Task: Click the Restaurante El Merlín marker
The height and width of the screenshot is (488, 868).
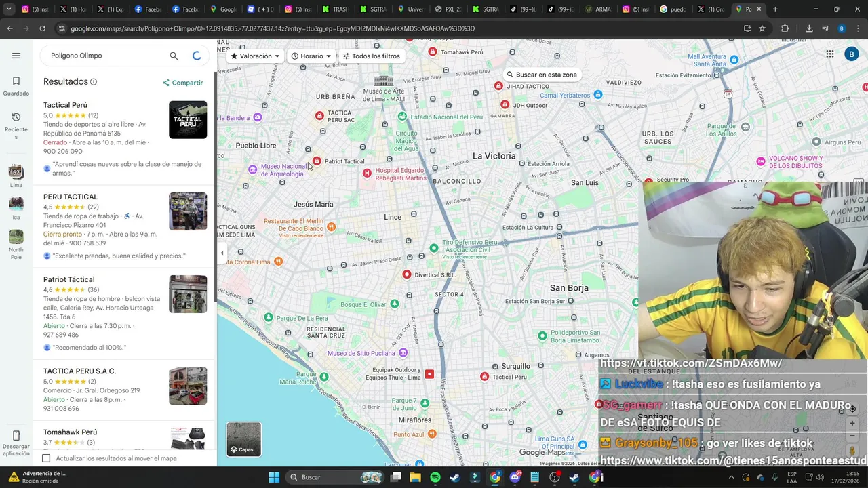Action: pyautogui.click(x=331, y=227)
